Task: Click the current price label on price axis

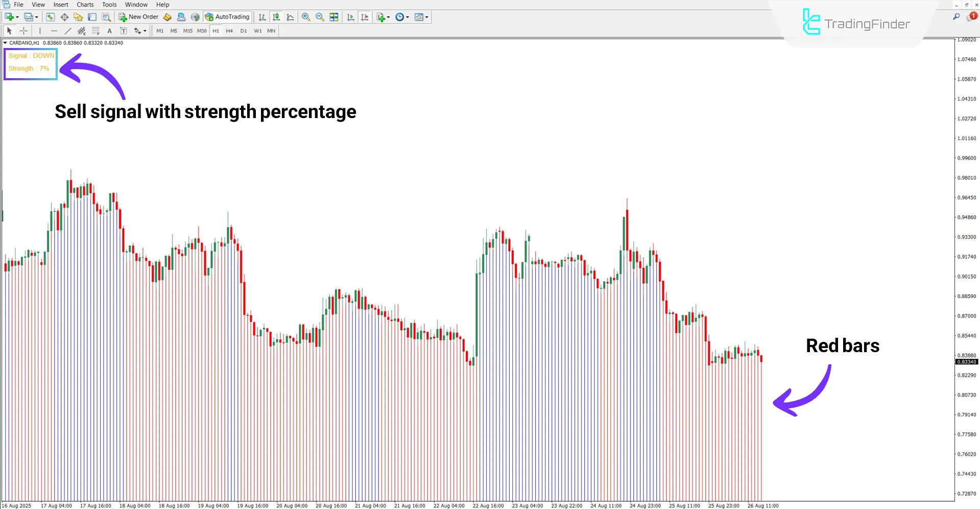Action: [967, 362]
